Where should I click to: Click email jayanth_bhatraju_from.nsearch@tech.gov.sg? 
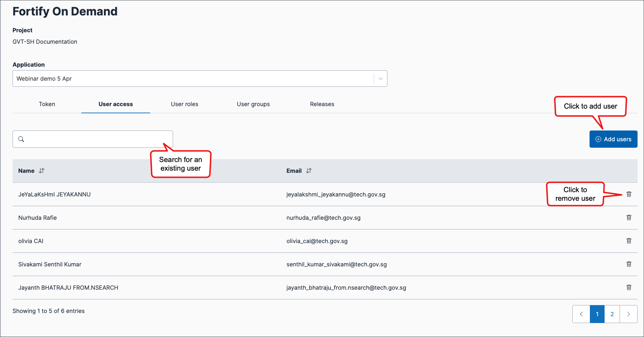pyautogui.click(x=346, y=288)
